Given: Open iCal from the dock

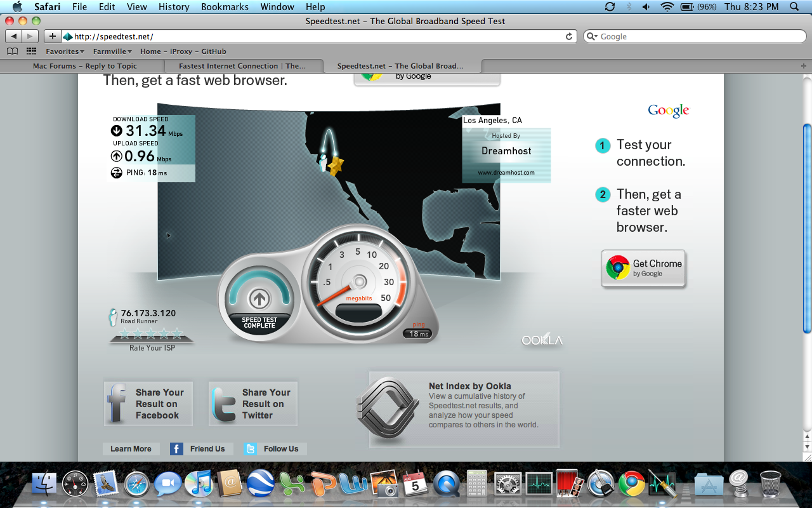Looking at the screenshot, I should point(416,484).
